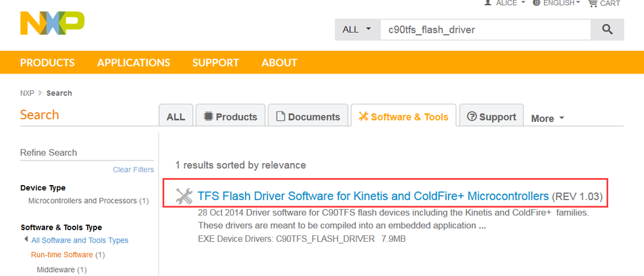Click the (REV 1.03) revision text
Screen dimensions: 644x276
pyautogui.click(x=577, y=197)
